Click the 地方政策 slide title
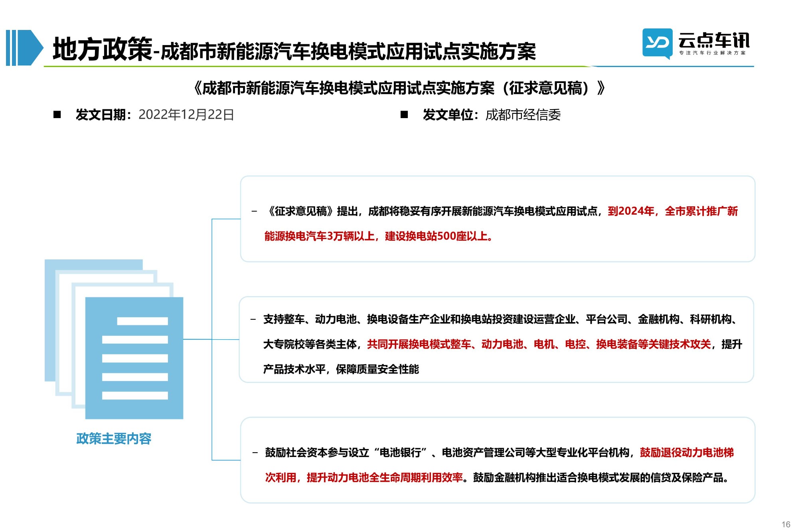 pyautogui.click(x=102, y=49)
